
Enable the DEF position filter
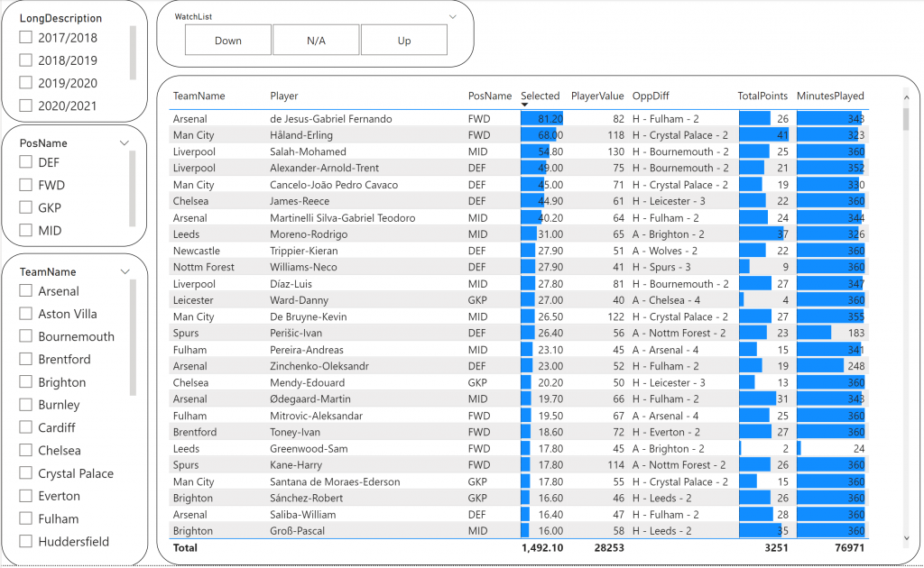(x=25, y=162)
